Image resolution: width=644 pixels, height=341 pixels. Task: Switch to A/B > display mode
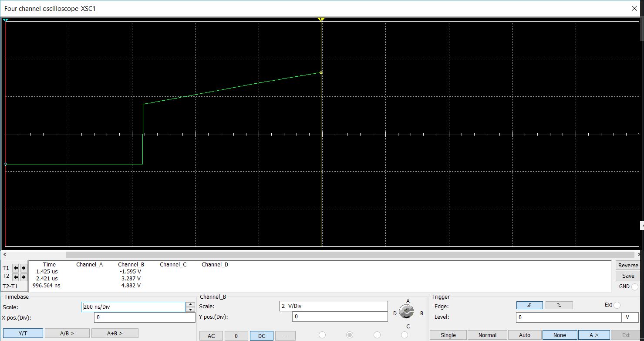click(x=67, y=333)
